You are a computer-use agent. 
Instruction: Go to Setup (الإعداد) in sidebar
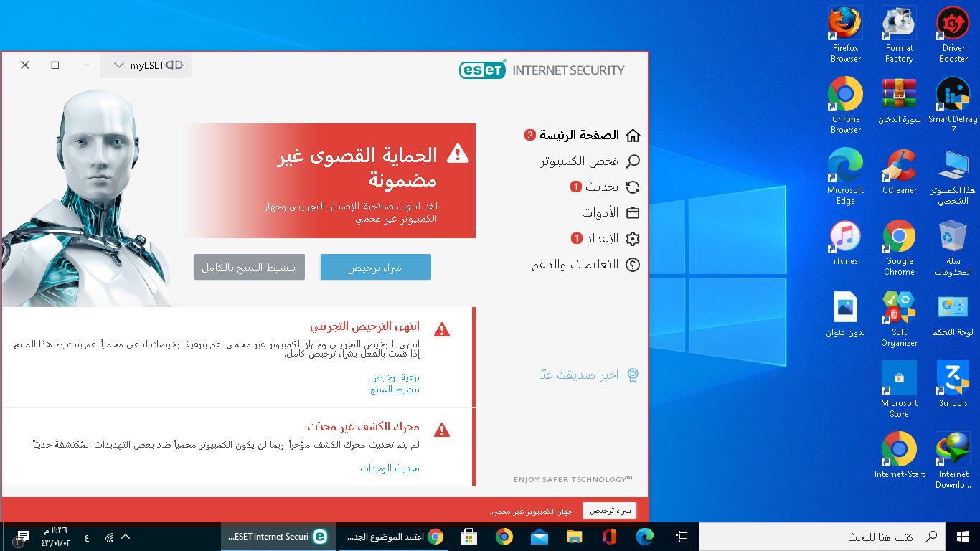pos(605,238)
